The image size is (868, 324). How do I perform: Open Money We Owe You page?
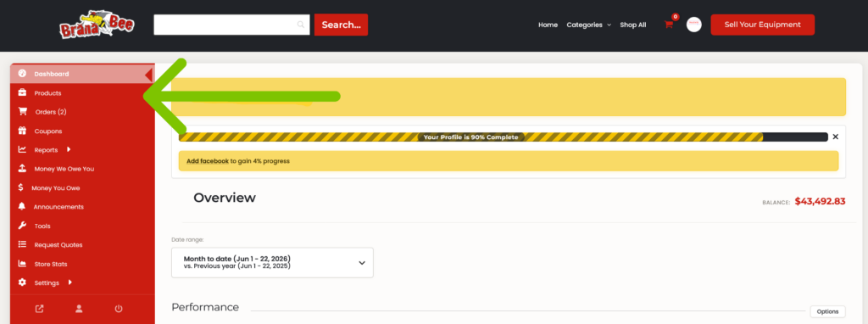click(x=82, y=169)
